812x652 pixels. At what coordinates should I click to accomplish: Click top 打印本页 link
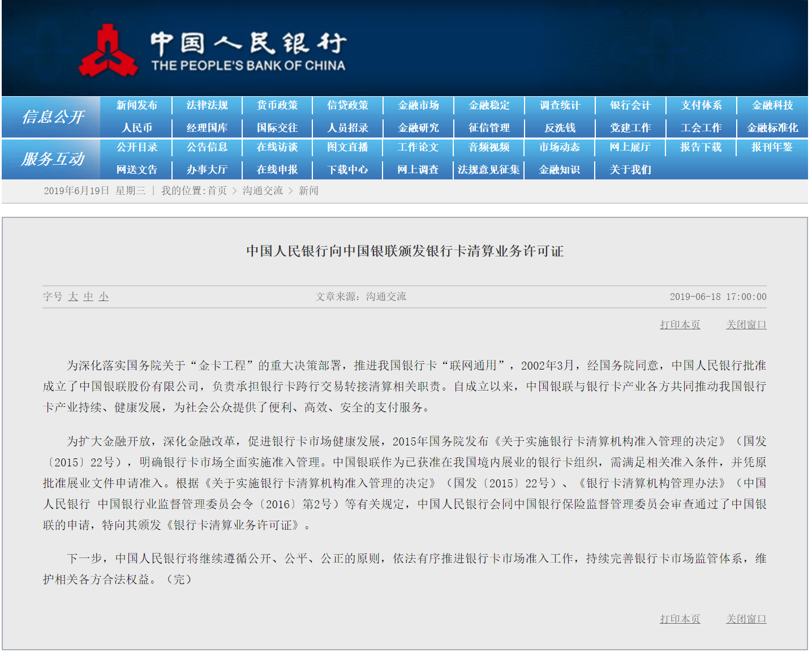point(680,325)
